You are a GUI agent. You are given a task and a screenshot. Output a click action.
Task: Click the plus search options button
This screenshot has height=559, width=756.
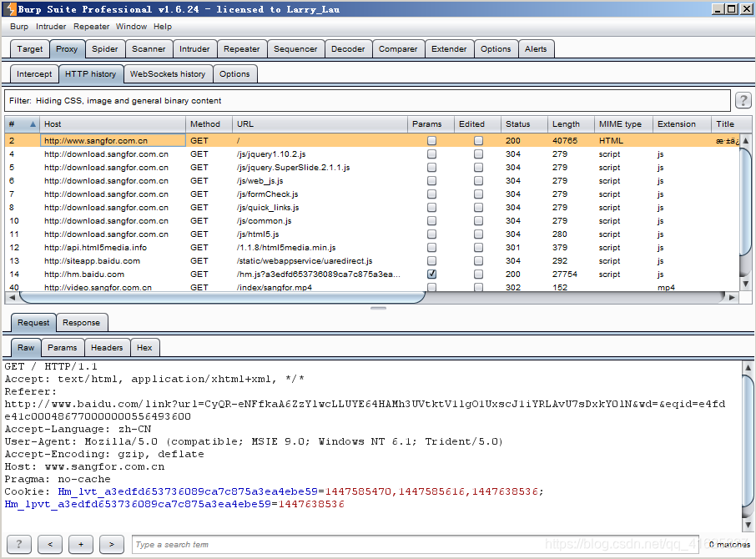point(81,544)
